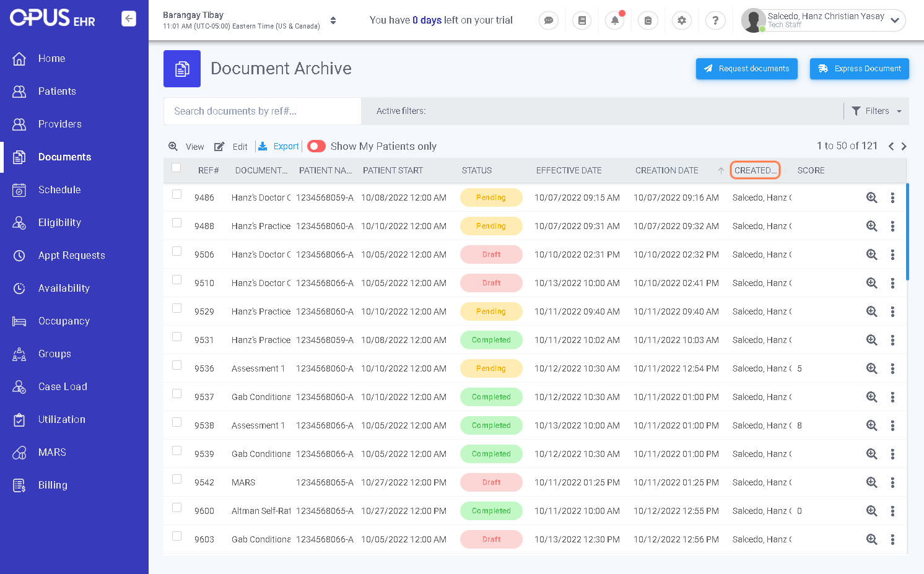This screenshot has width=924, height=574.
Task: Open the help question mark
Action: (715, 20)
